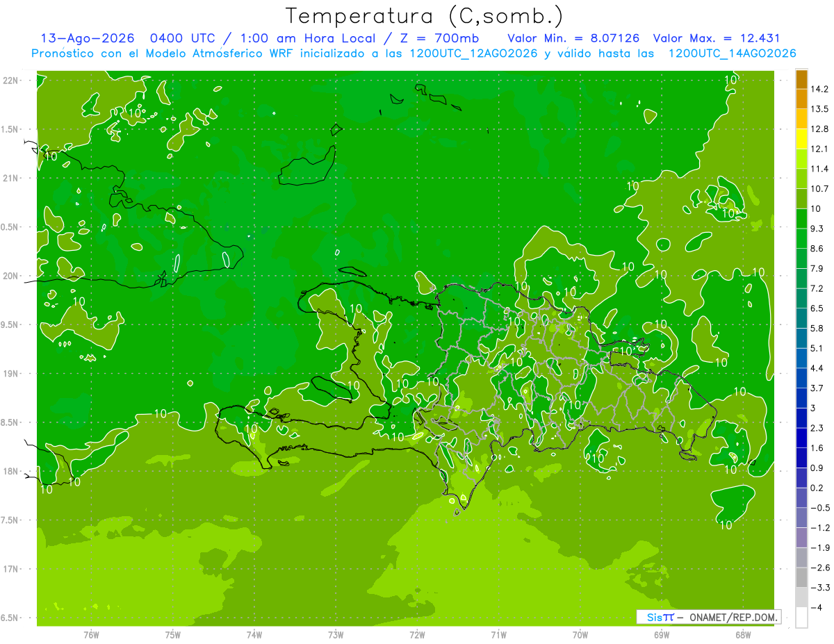Click the '19N' latitude axis label

pos(10,374)
